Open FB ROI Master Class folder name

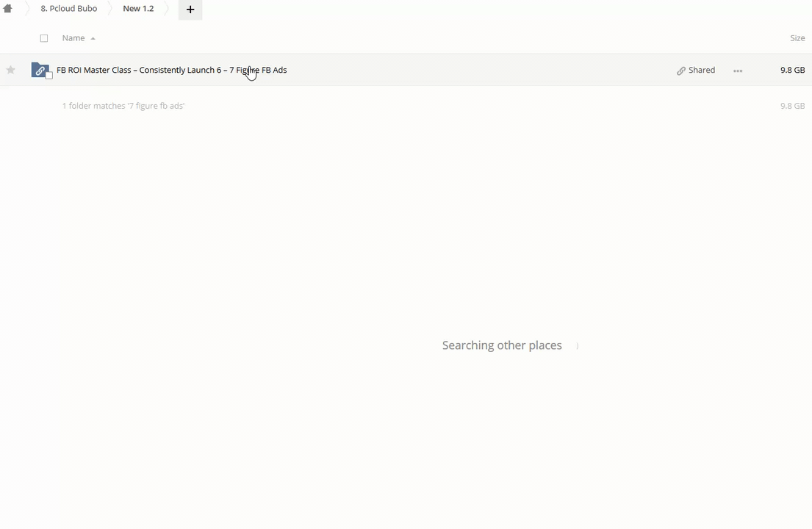pos(171,70)
